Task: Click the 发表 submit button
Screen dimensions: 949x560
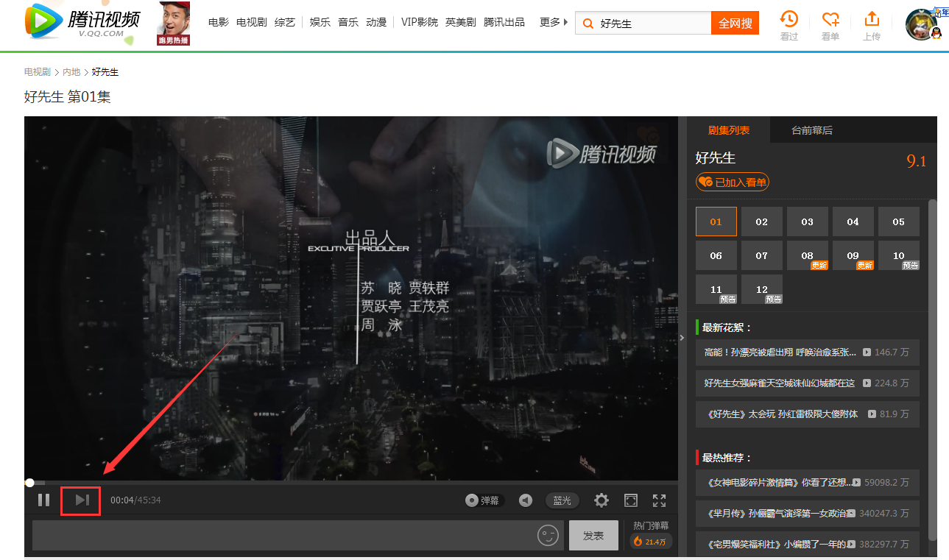Action: tap(593, 536)
